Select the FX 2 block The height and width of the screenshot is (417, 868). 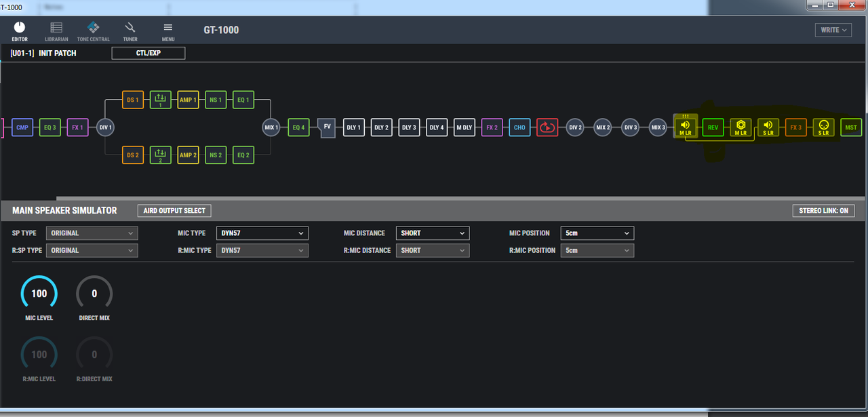coord(492,127)
